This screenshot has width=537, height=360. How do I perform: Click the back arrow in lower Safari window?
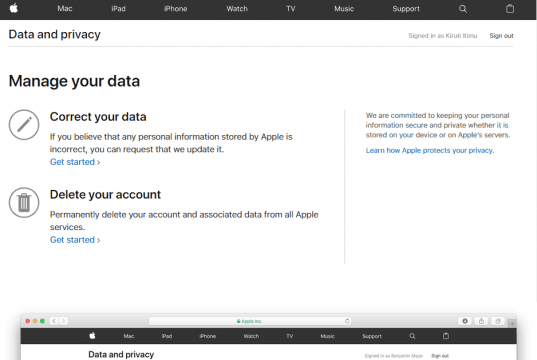point(54,321)
